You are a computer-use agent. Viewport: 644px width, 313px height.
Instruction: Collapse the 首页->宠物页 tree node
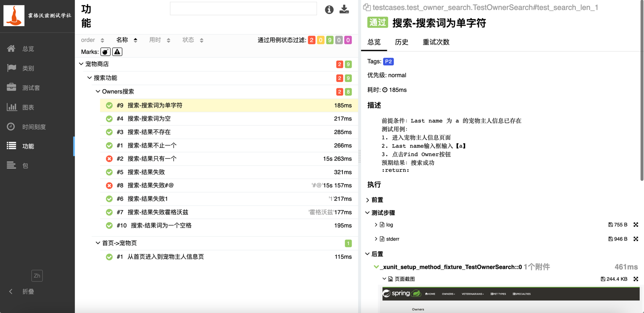98,243
